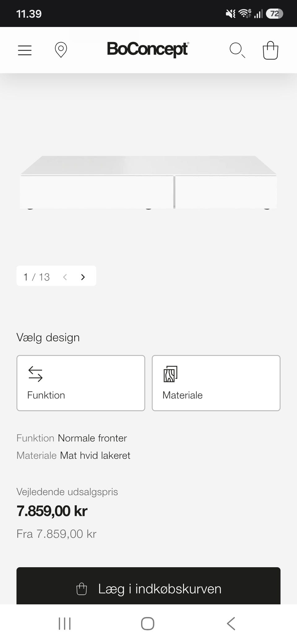Add product with Læg i indkøbskurven

pyautogui.click(x=148, y=585)
